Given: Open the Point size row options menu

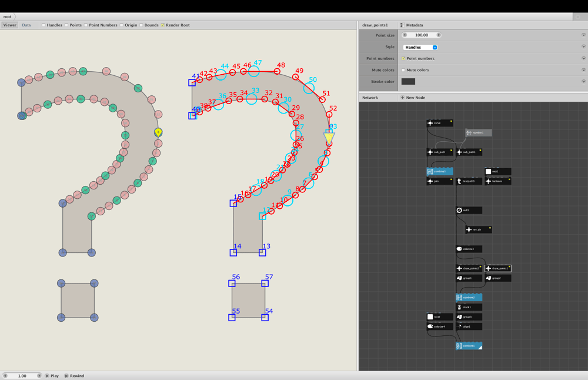Looking at the screenshot, I should [583, 35].
